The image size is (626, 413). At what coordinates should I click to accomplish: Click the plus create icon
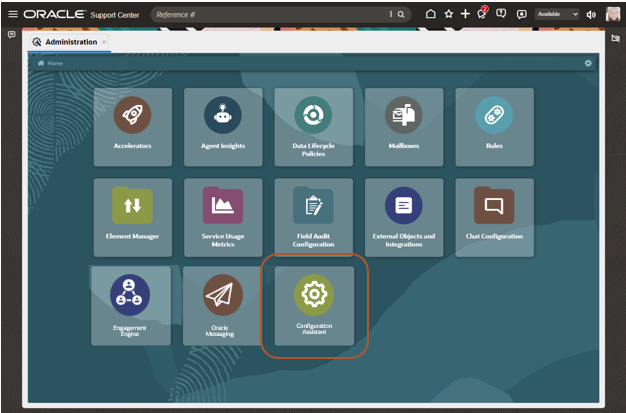[465, 14]
